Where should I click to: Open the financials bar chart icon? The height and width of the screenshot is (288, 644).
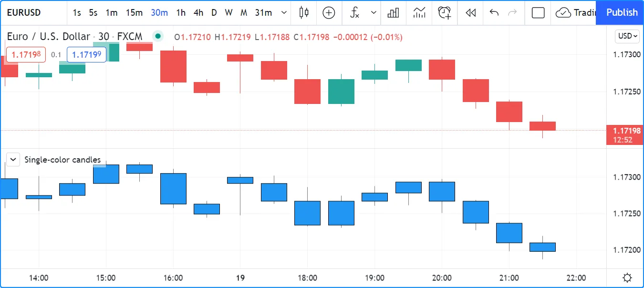click(x=393, y=13)
